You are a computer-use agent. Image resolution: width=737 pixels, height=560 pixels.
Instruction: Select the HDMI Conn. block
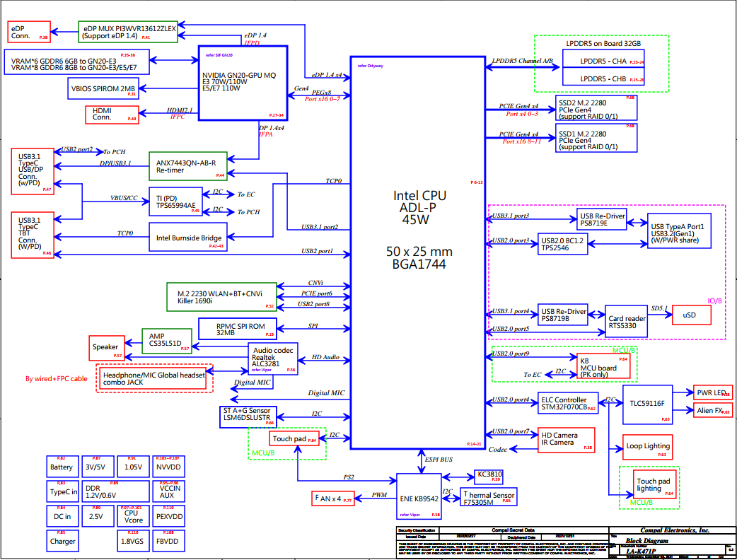point(112,115)
